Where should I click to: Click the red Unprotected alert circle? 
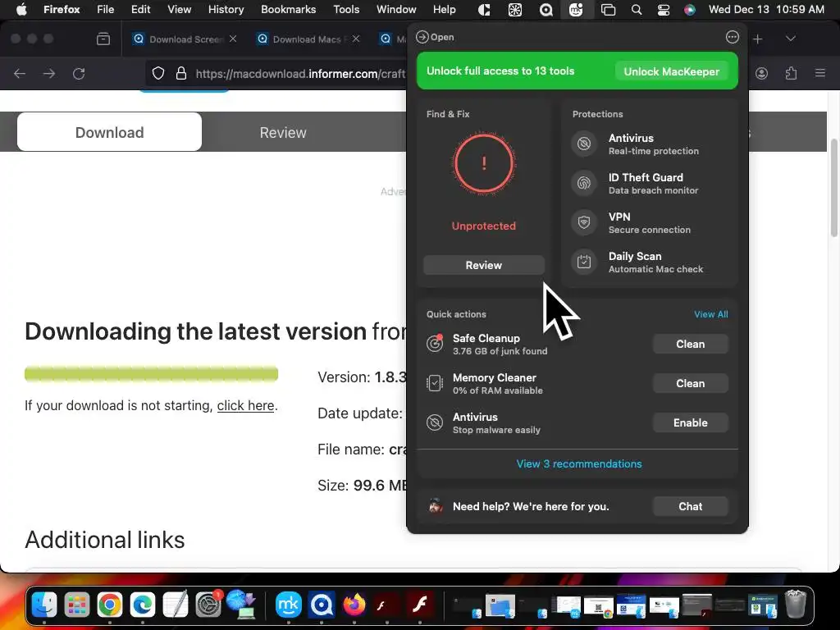coord(484,163)
